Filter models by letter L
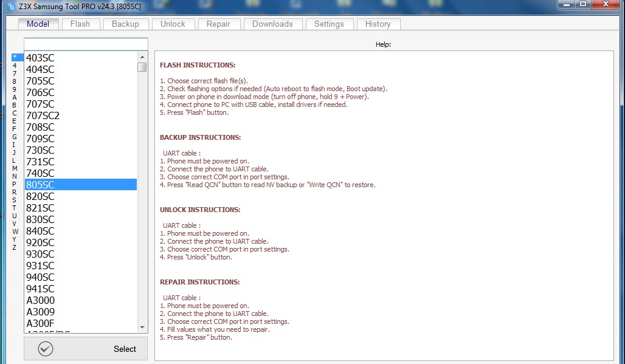The width and height of the screenshot is (625, 364). pyautogui.click(x=14, y=160)
